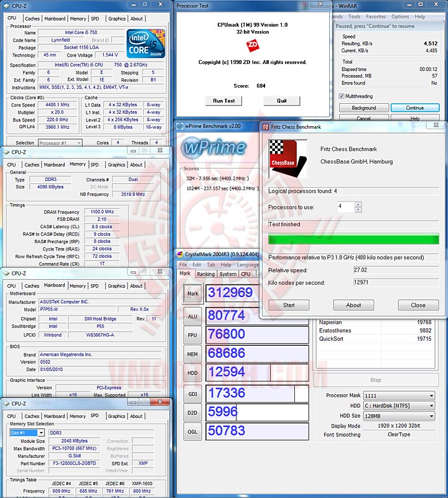Click Close in Fritz Chess Benchmark
This screenshot has height=498, width=448.
tap(418, 305)
